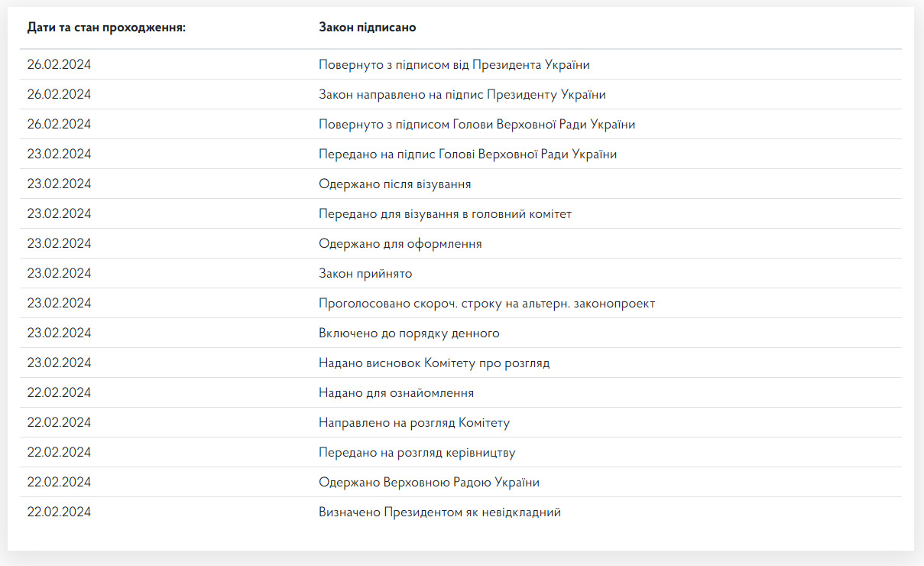Click the date next to 'Закон прийнято'

tap(59, 274)
